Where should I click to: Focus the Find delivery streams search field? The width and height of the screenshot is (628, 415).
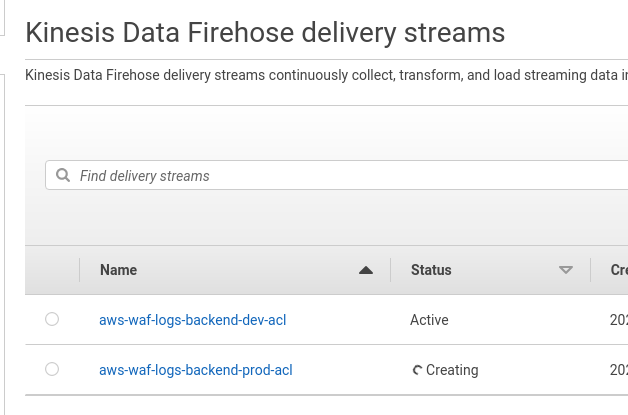pyautogui.click(x=336, y=175)
